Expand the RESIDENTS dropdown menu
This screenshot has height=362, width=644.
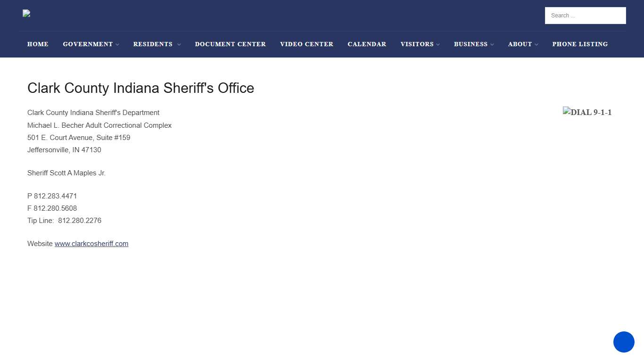pyautogui.click(x=153, y=44)
